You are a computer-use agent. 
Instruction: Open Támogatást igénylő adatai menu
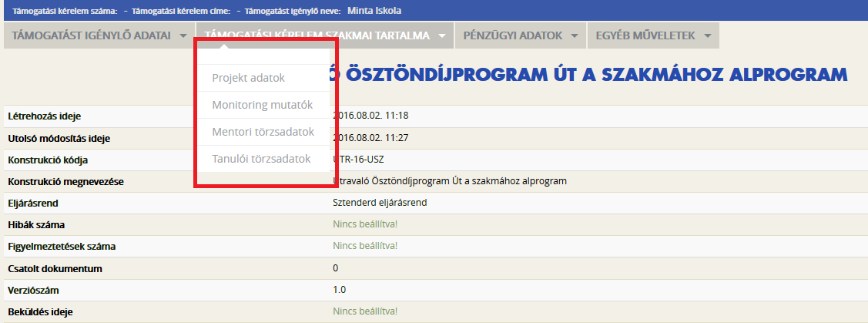(x=99, y=35)
